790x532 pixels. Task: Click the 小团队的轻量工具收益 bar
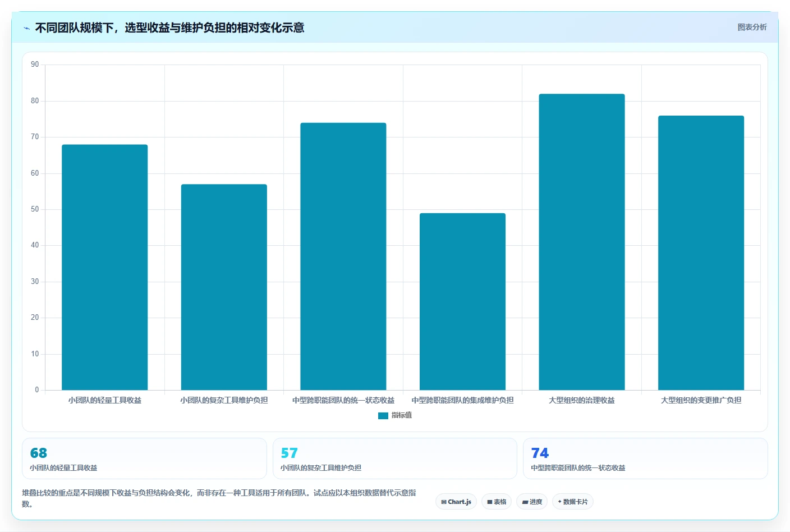tap(105, 267)
